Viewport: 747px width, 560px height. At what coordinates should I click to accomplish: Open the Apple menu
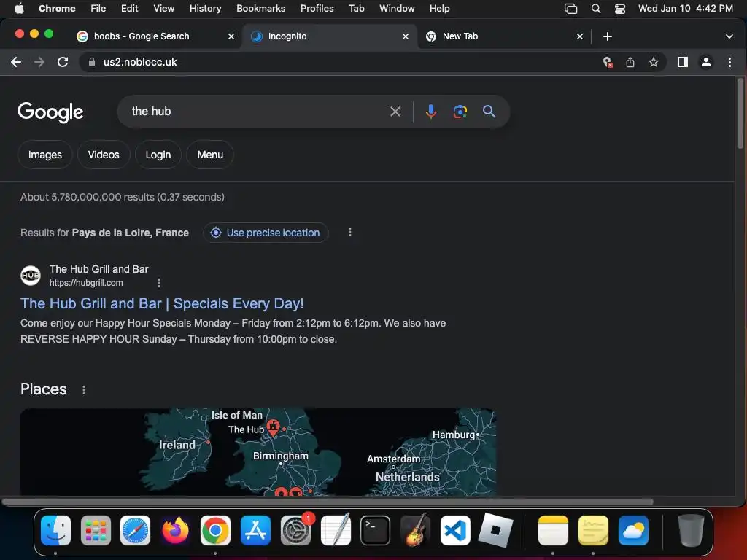19,9
